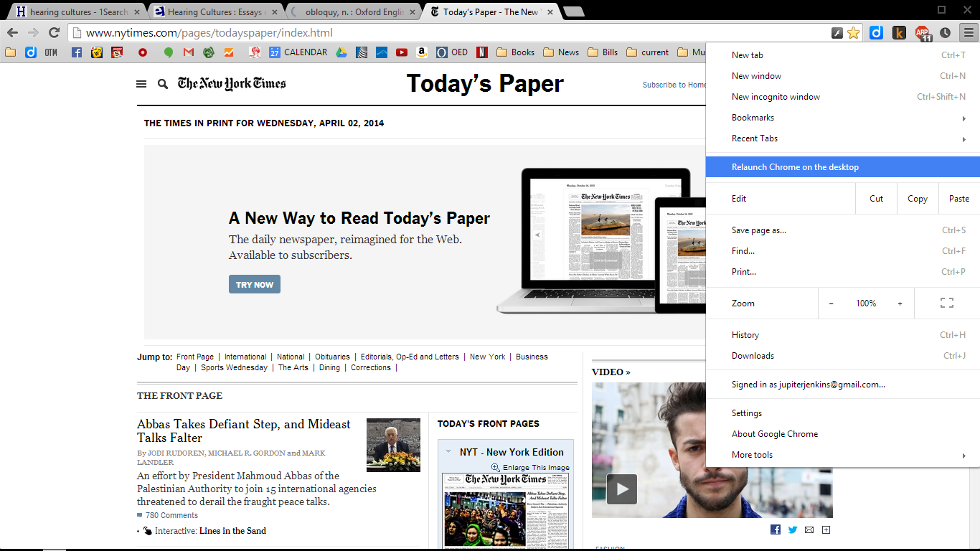Jump to the Obituaries section
Viewport: 980px width, 551px height.
(x=332, y=357)
